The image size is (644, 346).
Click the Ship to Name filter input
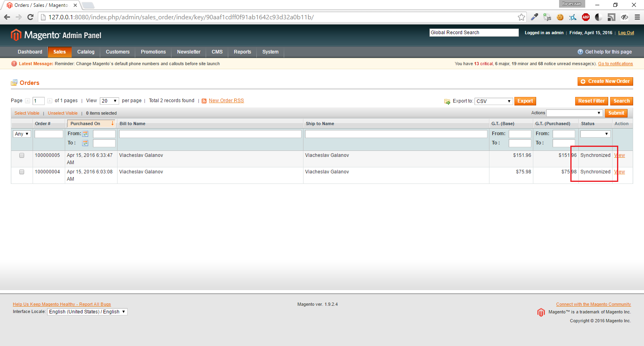pos(396,134)
